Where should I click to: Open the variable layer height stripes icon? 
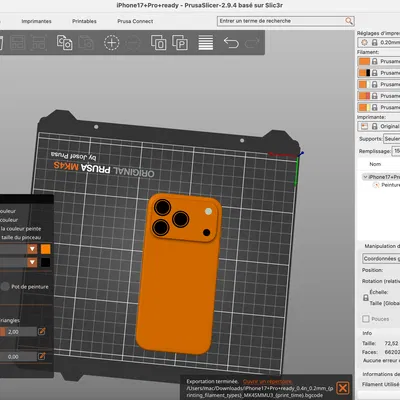pos(206,43)
